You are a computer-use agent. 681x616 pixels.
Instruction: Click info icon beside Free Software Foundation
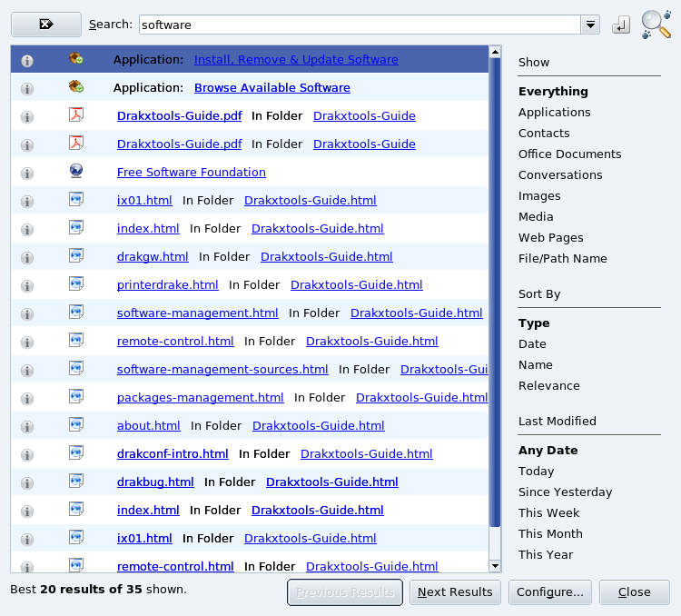27,173
